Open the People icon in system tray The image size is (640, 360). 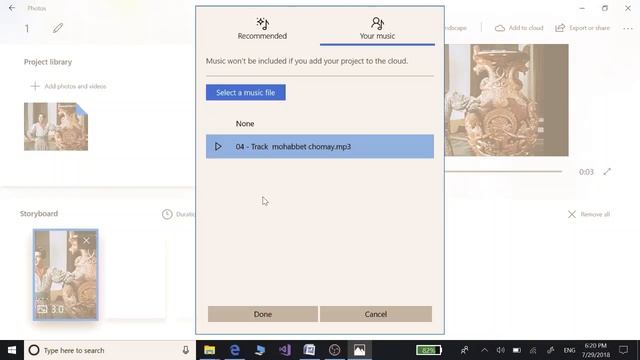(x=464, y=350)
